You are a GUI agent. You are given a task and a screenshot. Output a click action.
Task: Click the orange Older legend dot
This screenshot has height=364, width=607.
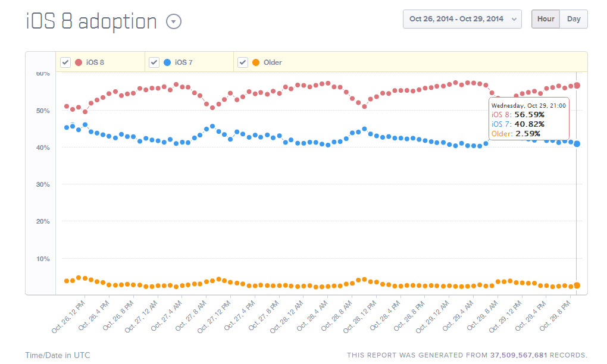tap(256, 62)
